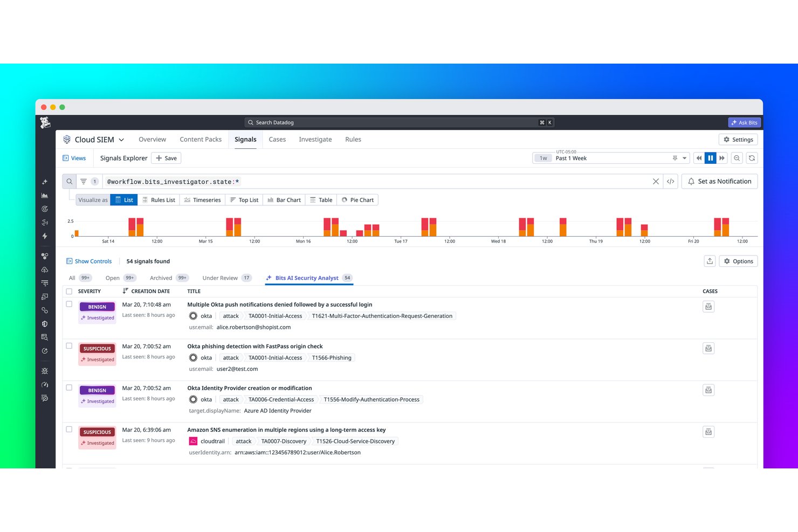Open the Settings button
The image size is (798, 532).
pos(738,140)
